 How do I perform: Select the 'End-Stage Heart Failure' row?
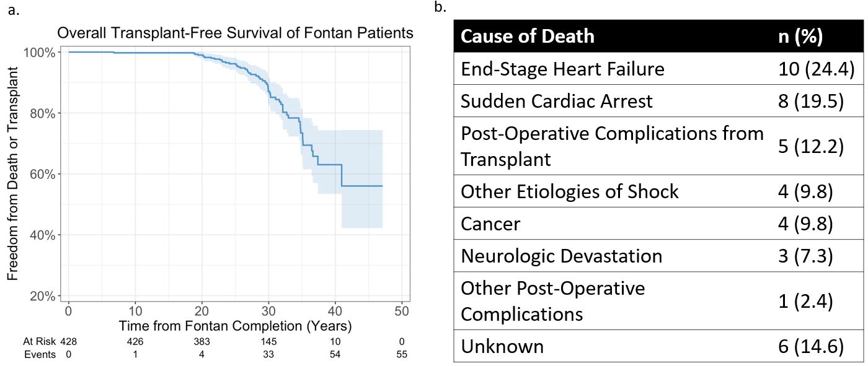click(562, 69)
